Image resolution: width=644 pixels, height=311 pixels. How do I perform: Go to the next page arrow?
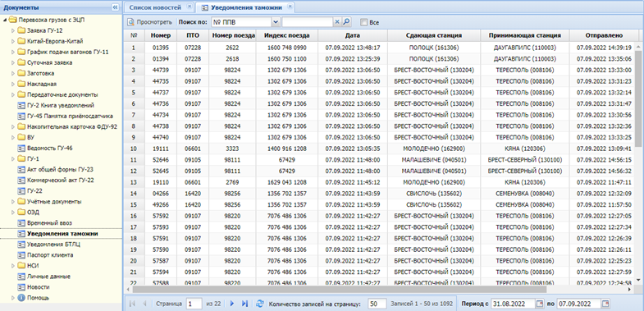(232, 304)
